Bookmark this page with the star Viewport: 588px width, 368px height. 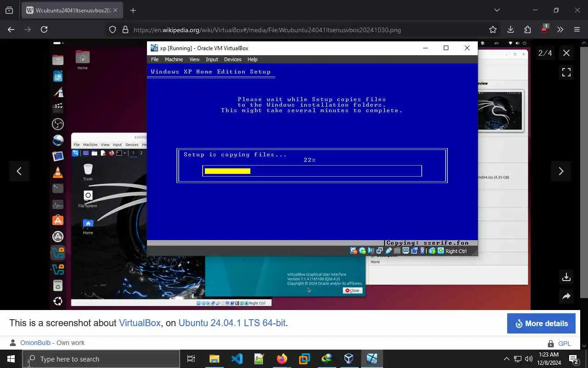pyautogui.click(x=493, y=29)
